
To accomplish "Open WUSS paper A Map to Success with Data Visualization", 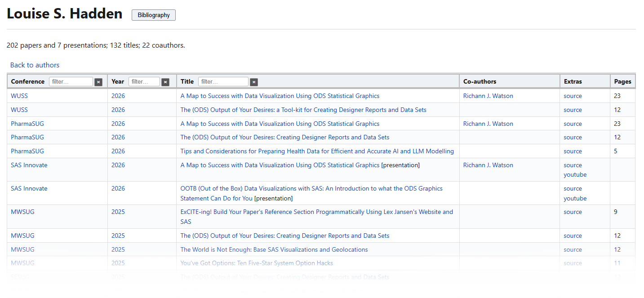I will [x=280, y=96].
